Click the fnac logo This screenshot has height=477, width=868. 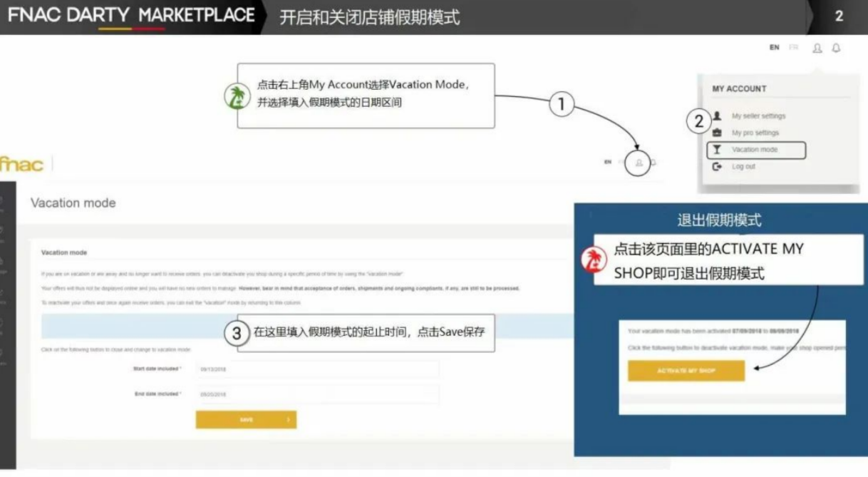[x=21, y=165]
